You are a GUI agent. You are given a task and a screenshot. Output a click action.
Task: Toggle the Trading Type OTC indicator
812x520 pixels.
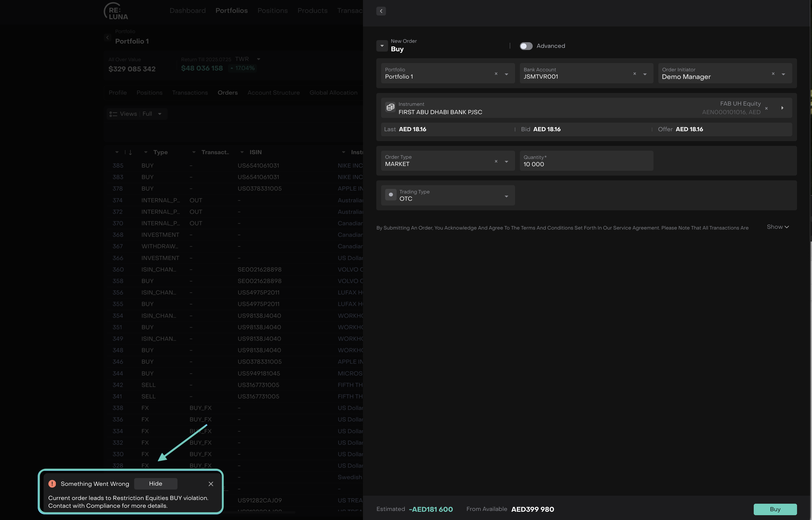point(390,195)
